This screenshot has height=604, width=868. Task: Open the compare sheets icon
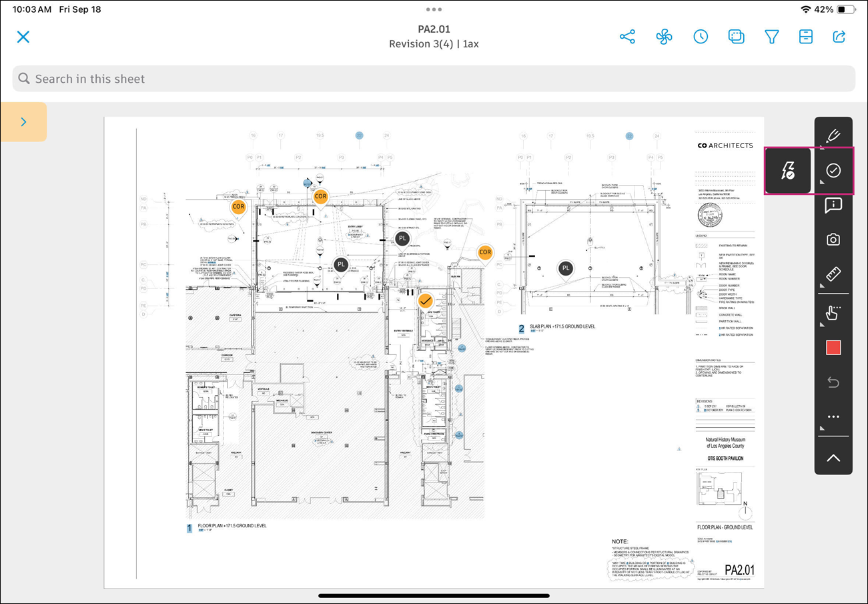click(x=736, y=37)
